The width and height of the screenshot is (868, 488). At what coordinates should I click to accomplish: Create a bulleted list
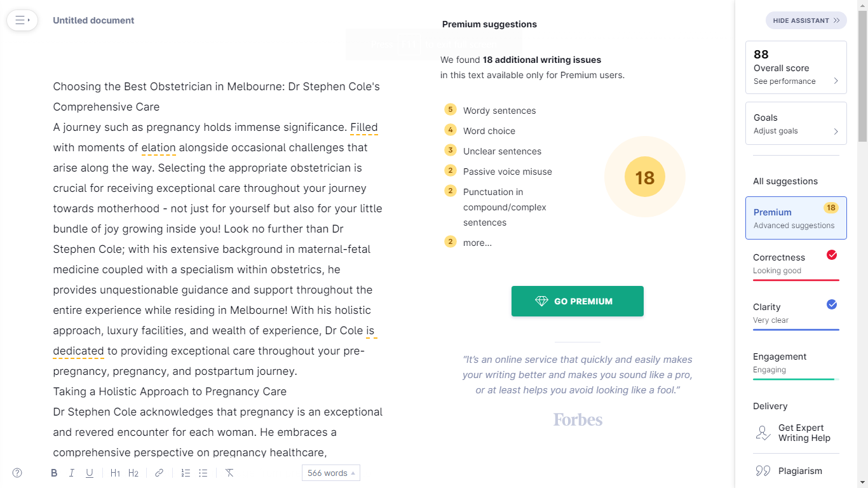point(203,473)
